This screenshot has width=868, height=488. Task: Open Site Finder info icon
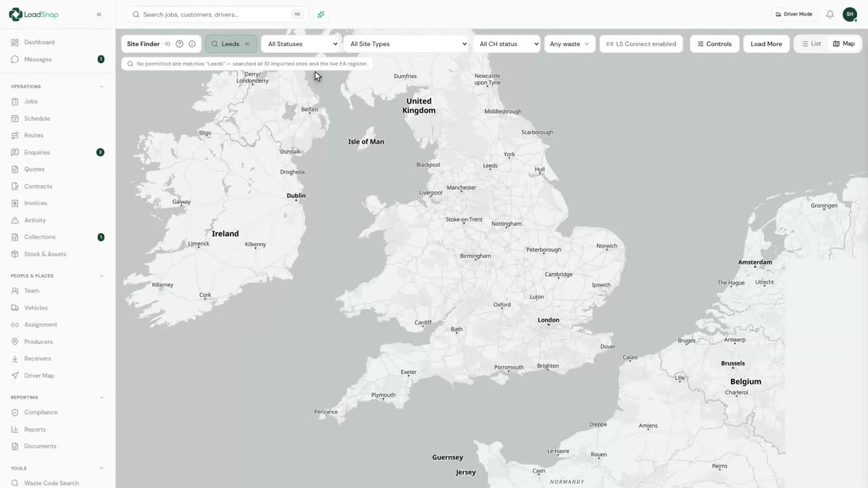[x=192, y=44]
